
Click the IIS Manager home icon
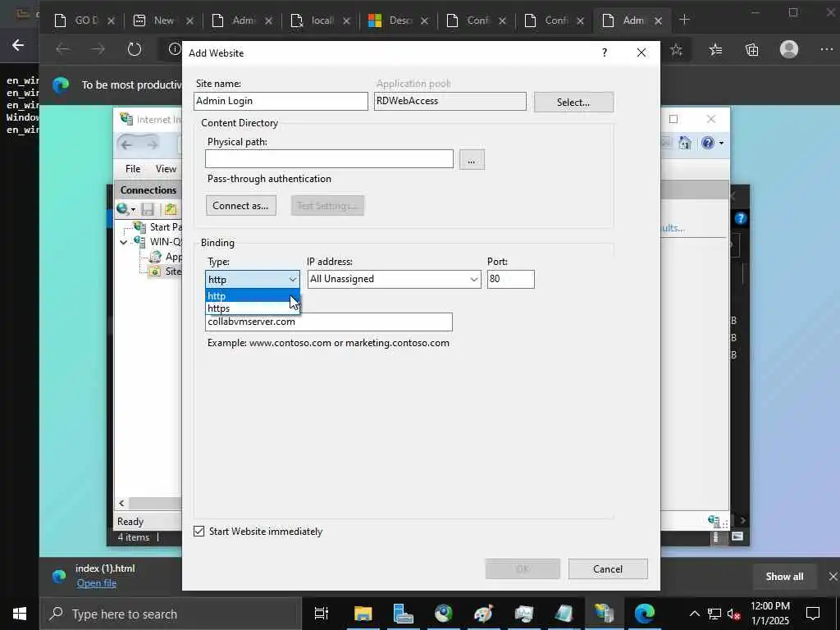[x=685, y=143]
